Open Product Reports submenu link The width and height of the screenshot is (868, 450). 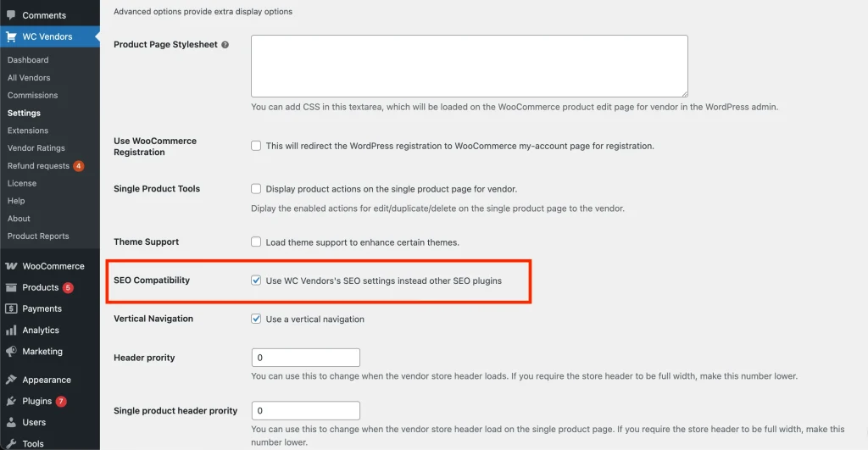(x=38, y=236)
